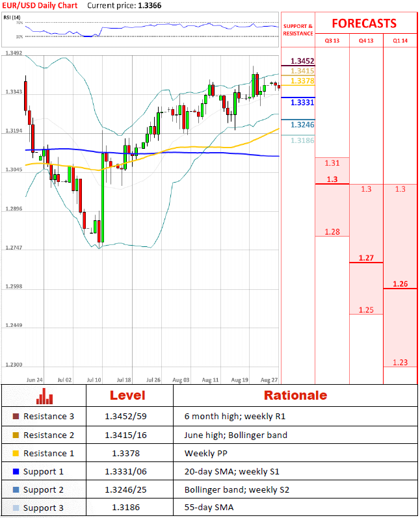
Task: Click the Q1 14 median forecast 1.26
Action: [400, 284]
